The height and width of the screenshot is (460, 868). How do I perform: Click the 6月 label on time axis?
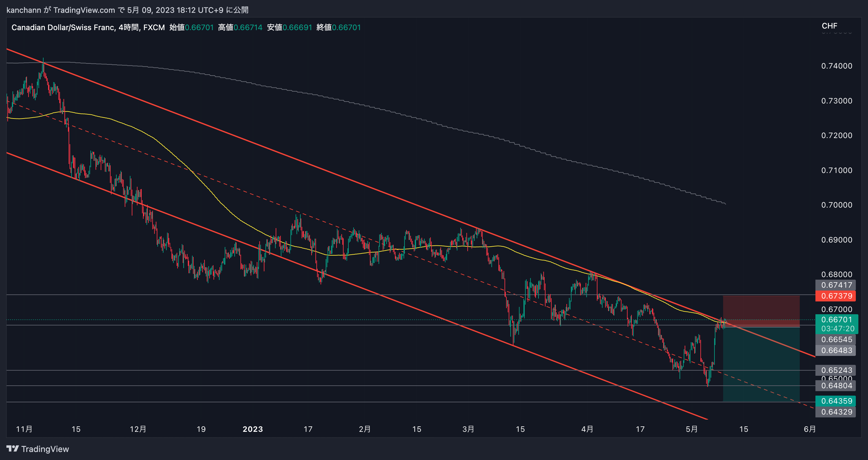click(x=810, y=429)
